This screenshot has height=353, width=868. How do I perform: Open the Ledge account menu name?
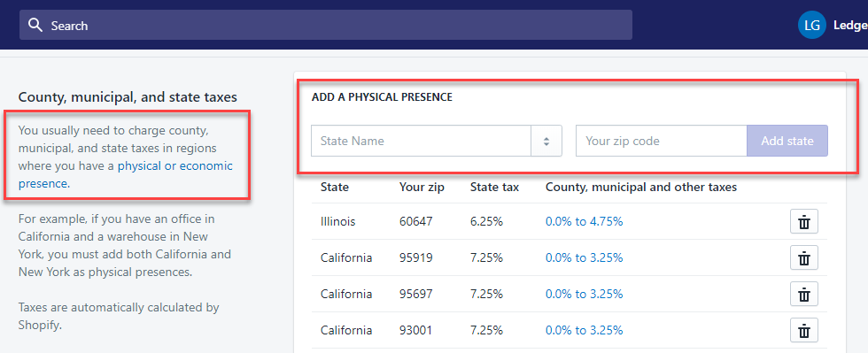[x=850, y=26]
